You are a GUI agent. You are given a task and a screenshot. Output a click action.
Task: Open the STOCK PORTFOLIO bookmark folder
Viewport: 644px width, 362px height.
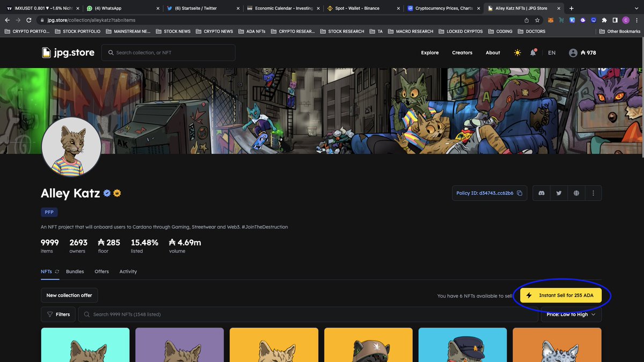pyautogui.click(x=77, y=31)
